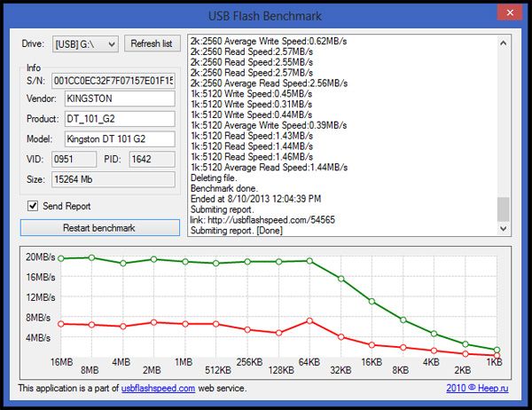This screenshot has width=532, height=410.
Task: Click the PID field showing 1642
Action: (152, 159)
